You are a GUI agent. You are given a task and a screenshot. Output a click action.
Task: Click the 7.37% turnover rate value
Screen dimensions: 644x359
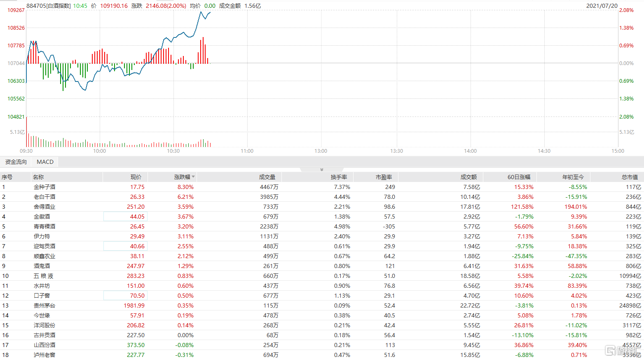(342, 187)
